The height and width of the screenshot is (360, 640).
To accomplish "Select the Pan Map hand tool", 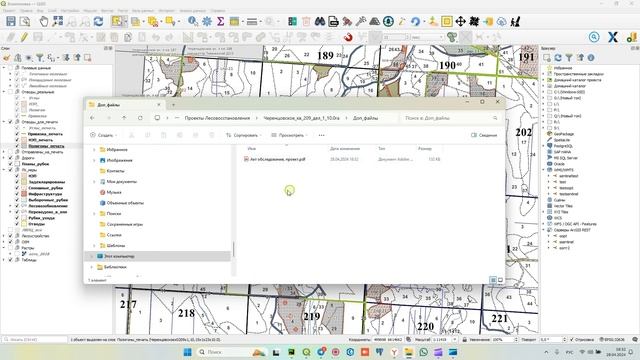I will click(x=44, y=21).
